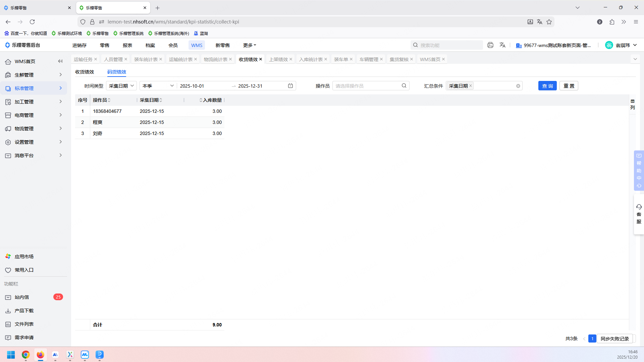The image size is (644, 362).
Task: Bookmark this page with the star icon
Action: click(x=549, y=22)
